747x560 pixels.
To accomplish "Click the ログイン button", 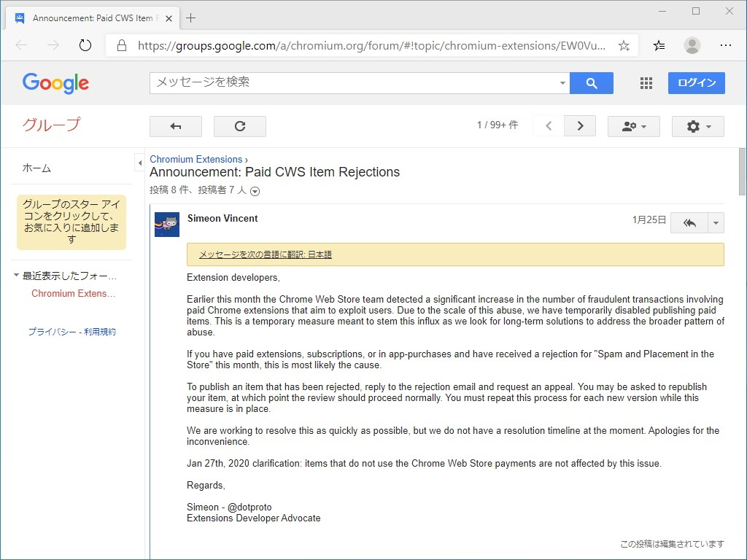I will [x=696, y=82].
